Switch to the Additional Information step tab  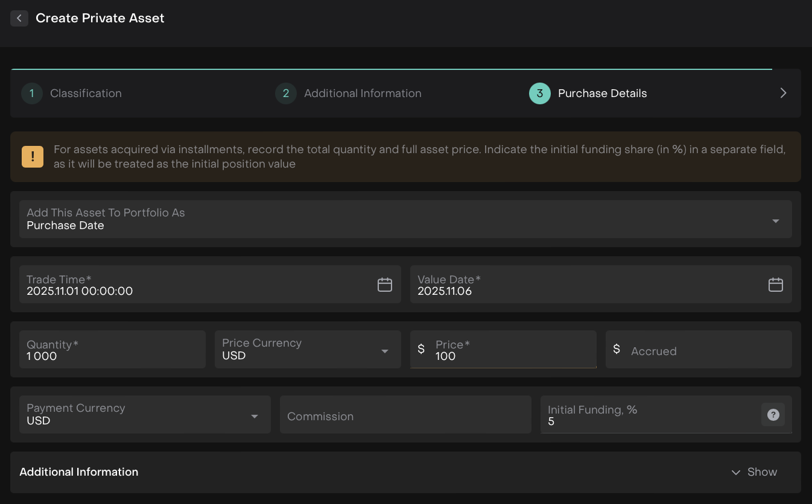(x=363, y=93)
